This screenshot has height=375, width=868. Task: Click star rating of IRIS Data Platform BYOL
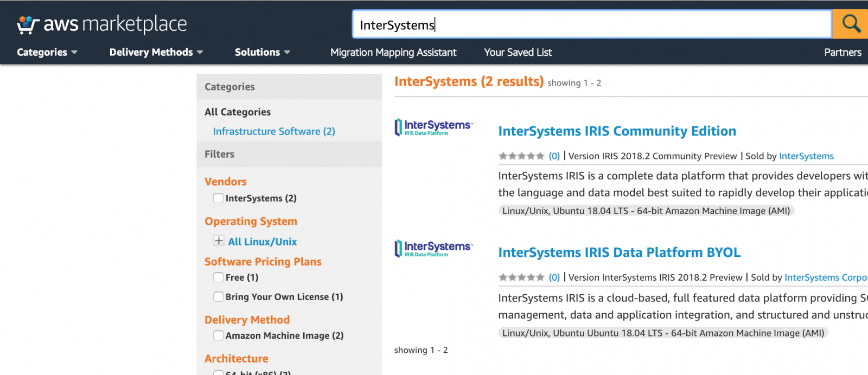click(x=521, y=277)
